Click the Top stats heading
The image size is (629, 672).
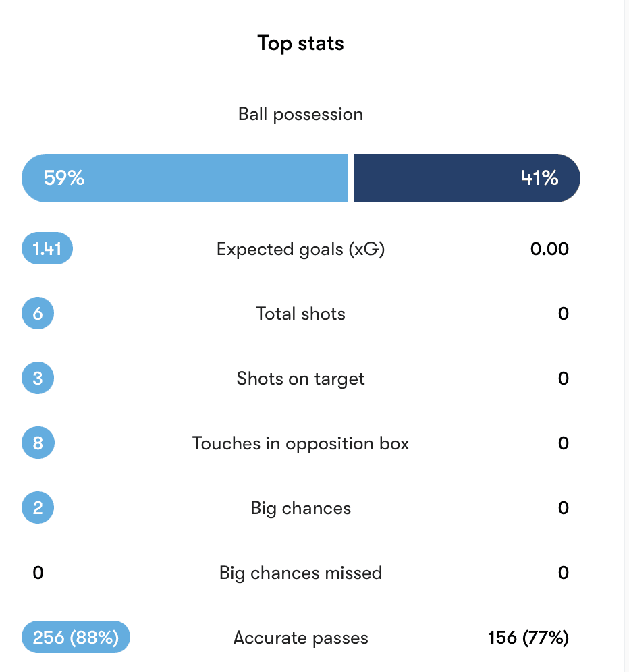click(x=300, y=44)
